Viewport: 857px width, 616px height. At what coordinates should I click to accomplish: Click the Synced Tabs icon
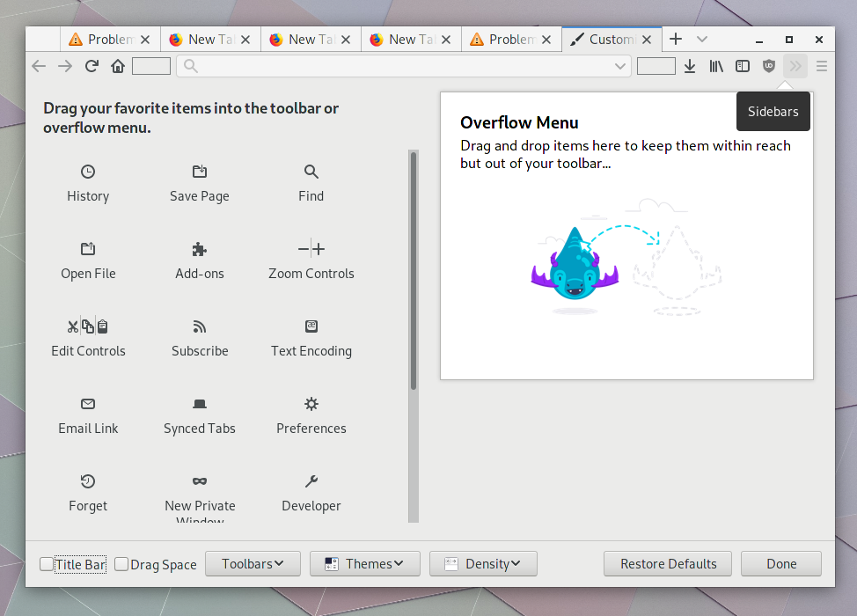(200, 404)
